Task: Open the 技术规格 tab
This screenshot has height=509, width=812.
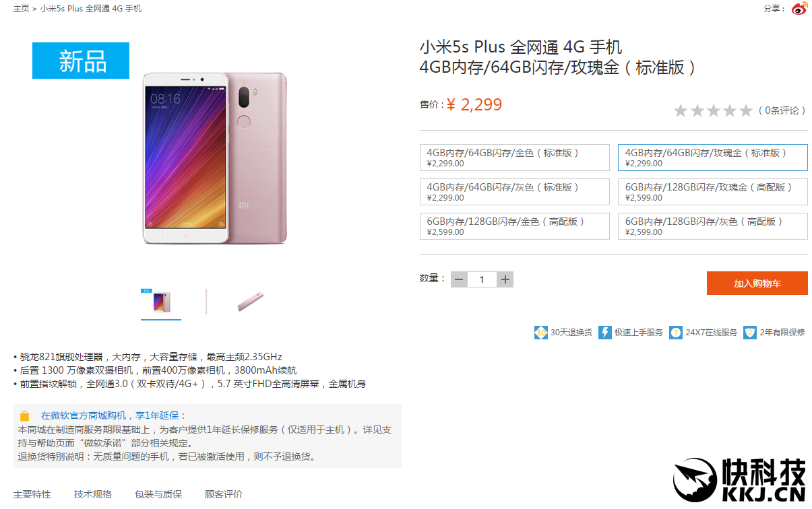Action: click(x=93, y=494)
